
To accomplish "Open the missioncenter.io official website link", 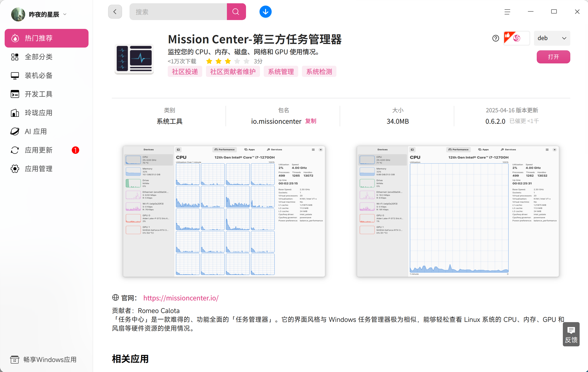I will point(181,298).
